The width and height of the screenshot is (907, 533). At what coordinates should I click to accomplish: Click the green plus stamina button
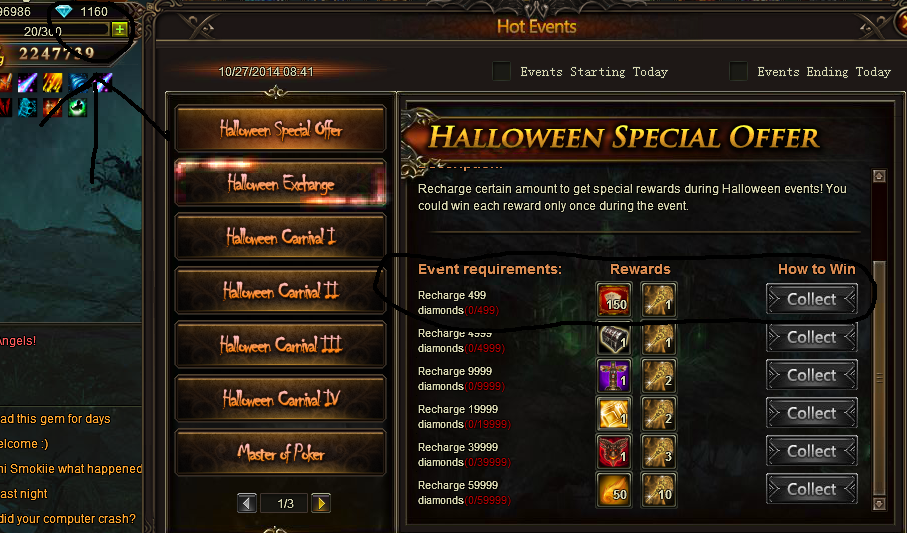click(x=120, y=30)
